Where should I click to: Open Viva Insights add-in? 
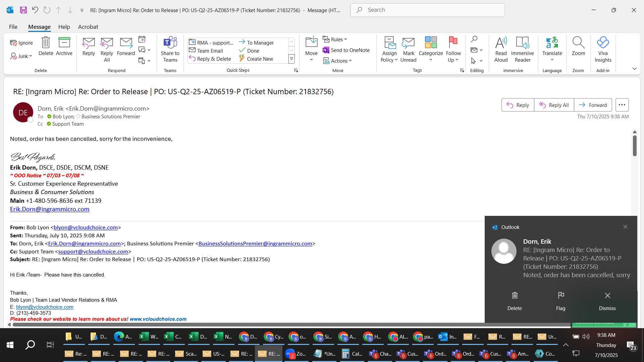pyautogui.click(x=603, y=50)
